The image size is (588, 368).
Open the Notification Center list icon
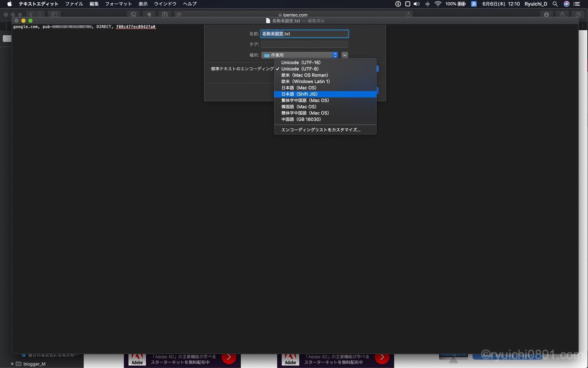(577, 4)
